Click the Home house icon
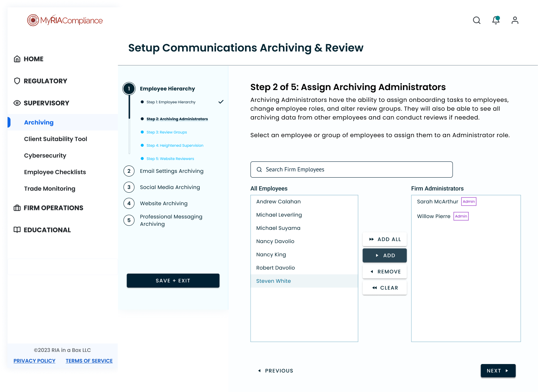The width and height of the screenshot is (538, 392). tap(17, 59)
